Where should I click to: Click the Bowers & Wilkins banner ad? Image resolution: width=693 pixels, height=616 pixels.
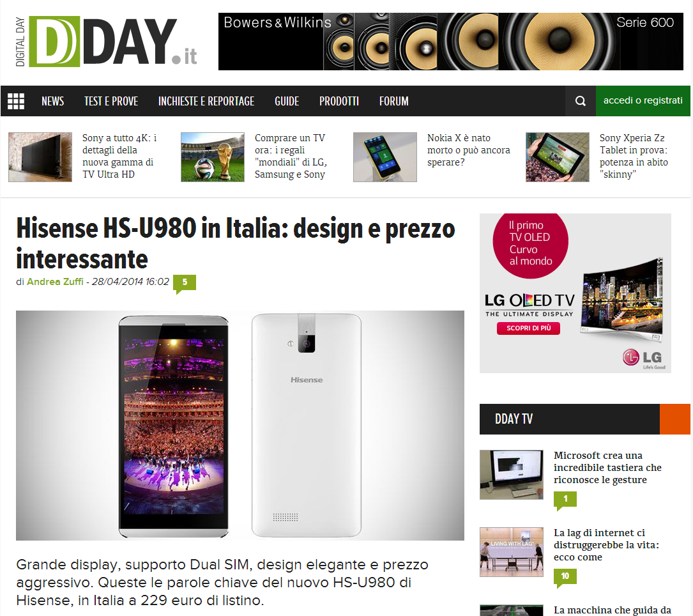point(451,42)
